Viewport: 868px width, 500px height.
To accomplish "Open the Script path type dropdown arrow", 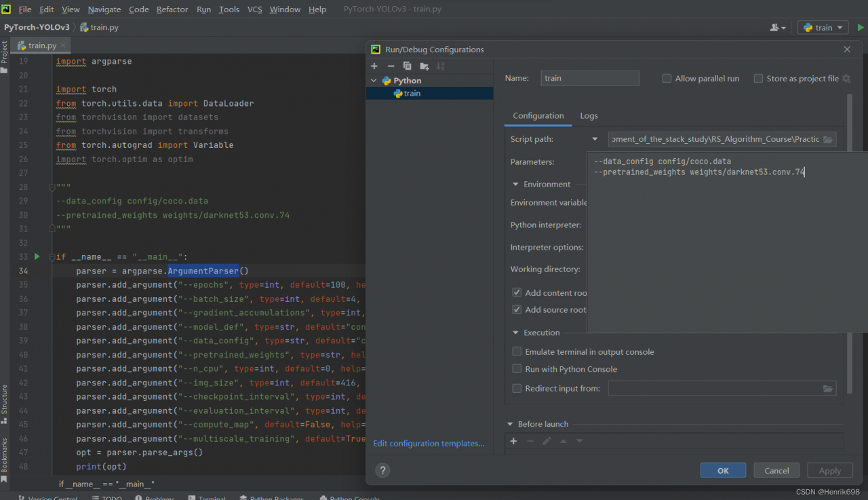I will (595, 139).
